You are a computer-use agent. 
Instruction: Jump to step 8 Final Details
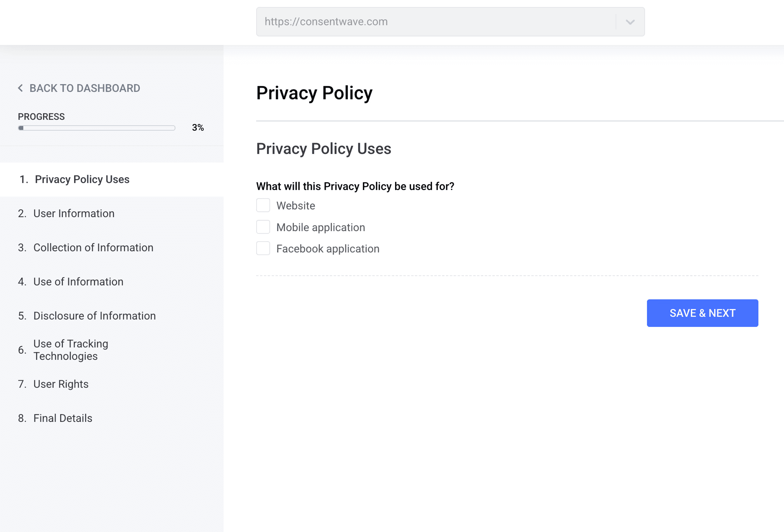(63, 418)
